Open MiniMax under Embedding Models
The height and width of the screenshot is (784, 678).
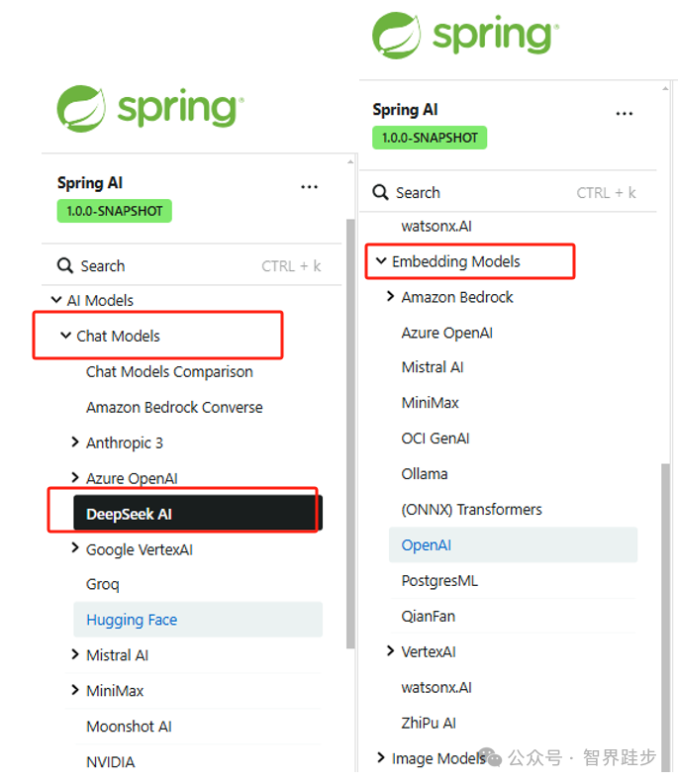coord(430,403)
